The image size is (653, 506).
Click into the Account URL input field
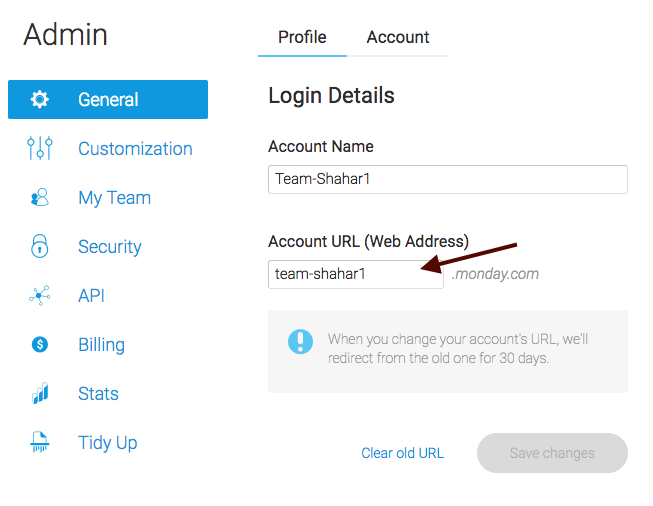click(356, 274)
